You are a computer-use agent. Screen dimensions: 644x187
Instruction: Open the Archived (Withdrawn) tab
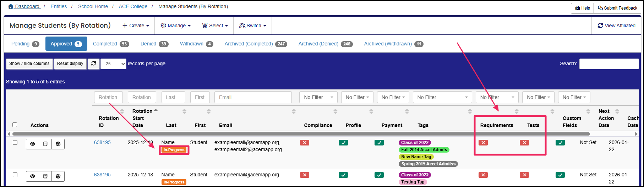tap(394, 44)
